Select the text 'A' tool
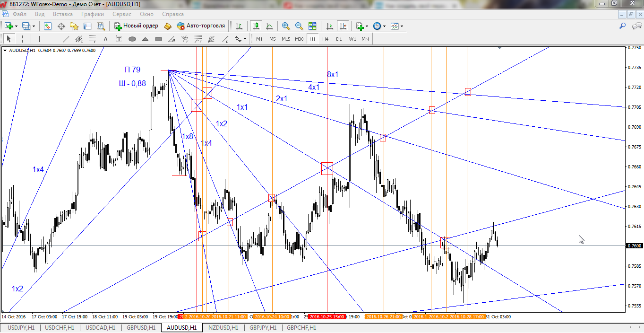Image resolution: width=644 pixels, height=333 pixels. 106,39
